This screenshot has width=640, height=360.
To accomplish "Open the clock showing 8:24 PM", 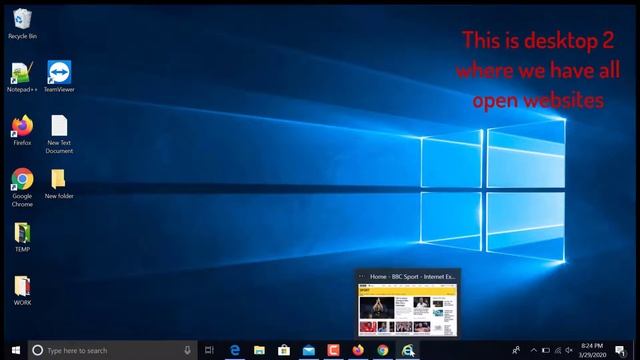I will click(x=592, y=350).
